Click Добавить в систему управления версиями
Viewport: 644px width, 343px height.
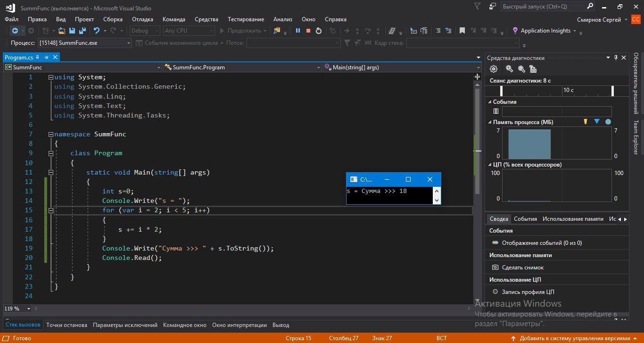574,338
